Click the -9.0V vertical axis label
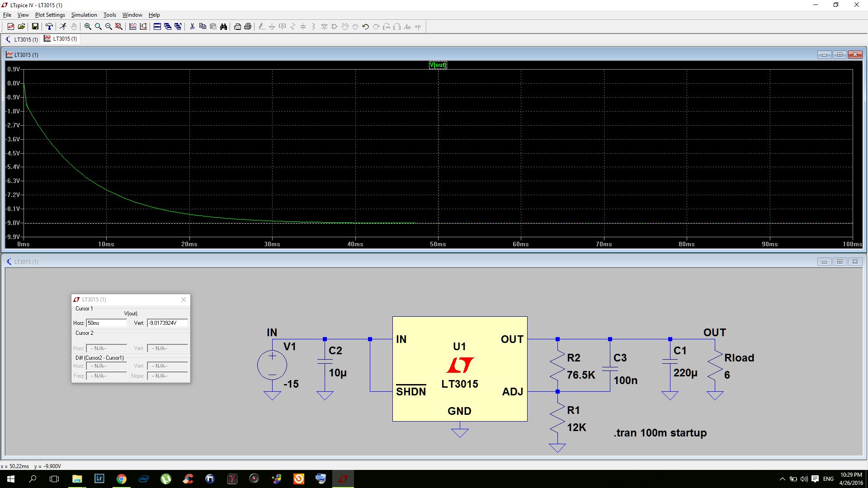 click(x=13, y=223)
